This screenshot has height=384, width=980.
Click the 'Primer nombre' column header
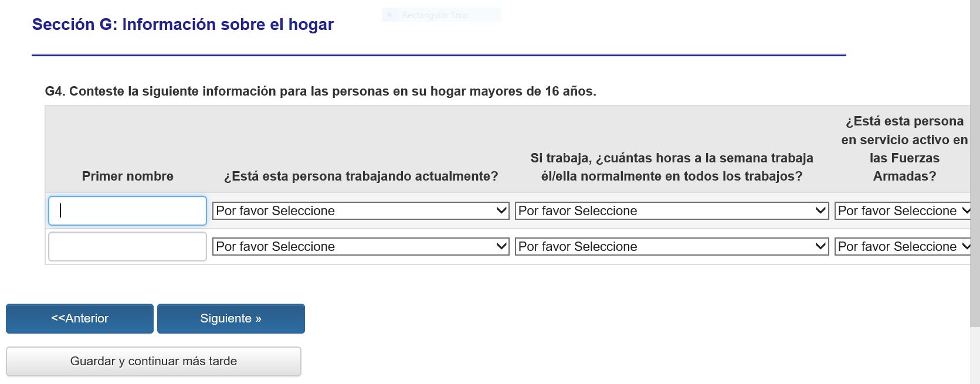click(127, 176)
